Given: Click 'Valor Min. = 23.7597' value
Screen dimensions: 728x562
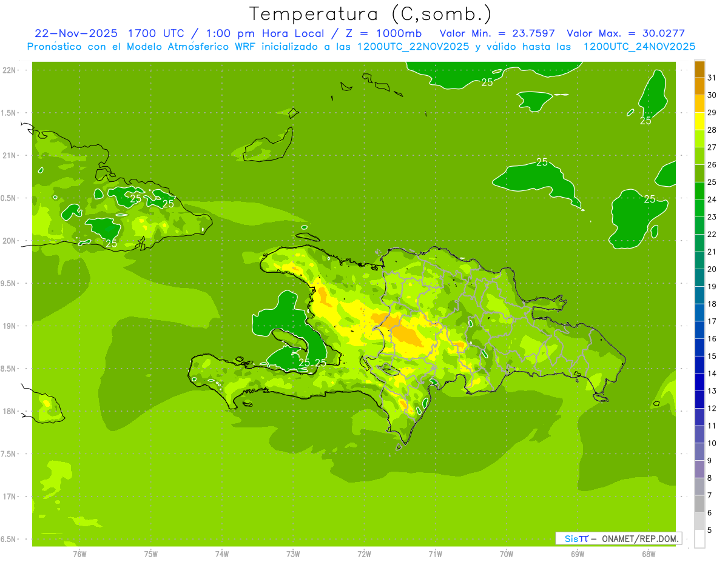Looking at the screenshot, I should (497, 33).
